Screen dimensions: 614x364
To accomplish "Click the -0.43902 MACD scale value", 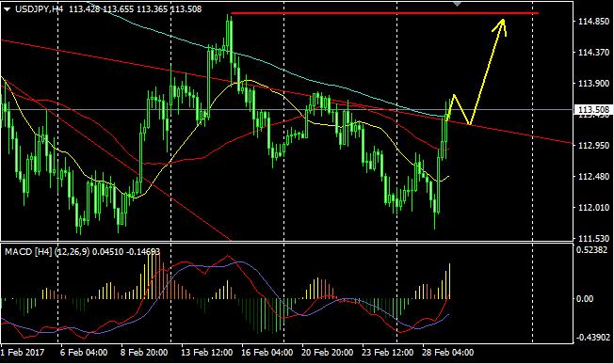I will pyautogui.click(x=592, y=338).
